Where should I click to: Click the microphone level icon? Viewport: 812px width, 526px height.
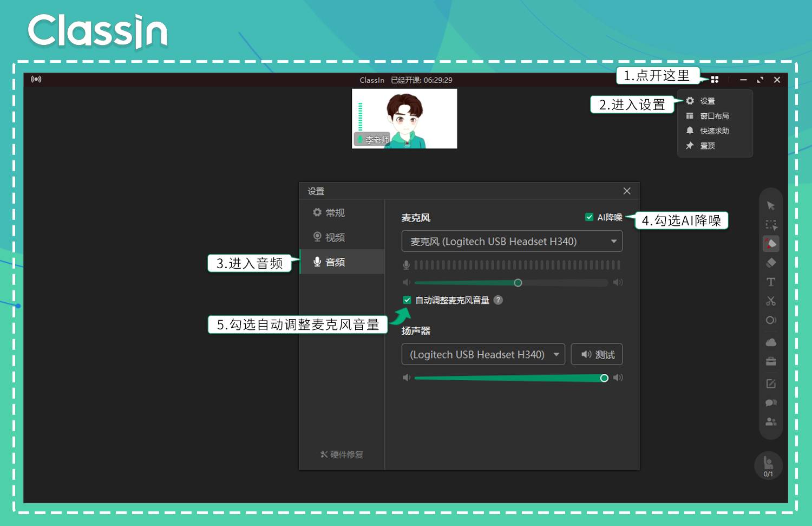pos(406,265)
